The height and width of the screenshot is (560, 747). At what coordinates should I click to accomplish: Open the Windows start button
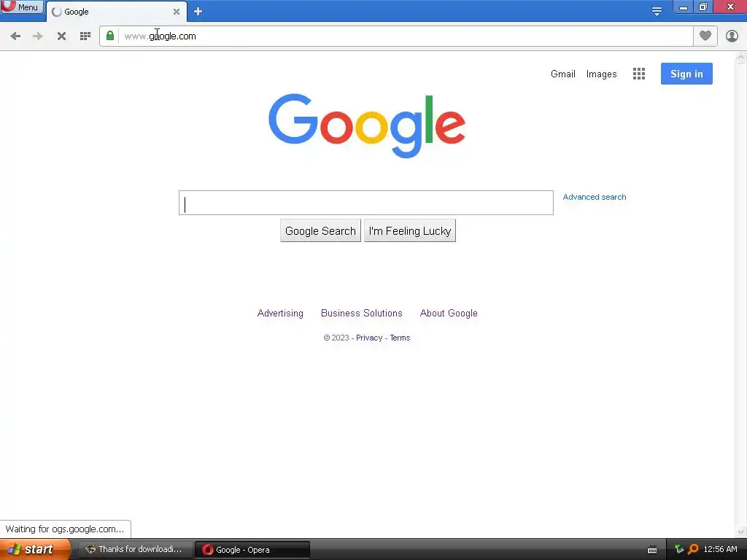35,549
